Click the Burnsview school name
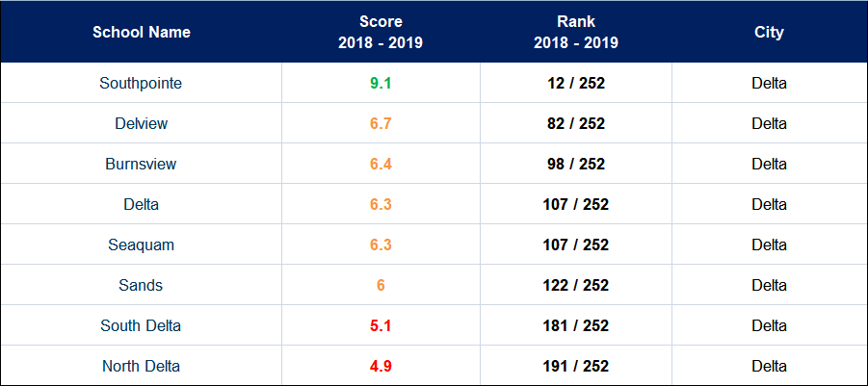The height and width of the screenshot is (386, 868). (x=141, y=164)
